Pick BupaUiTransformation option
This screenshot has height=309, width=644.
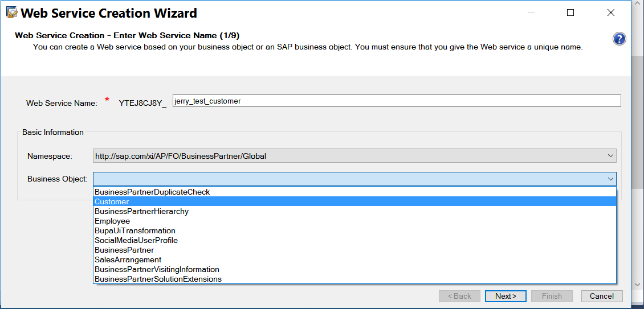(355, 230)
